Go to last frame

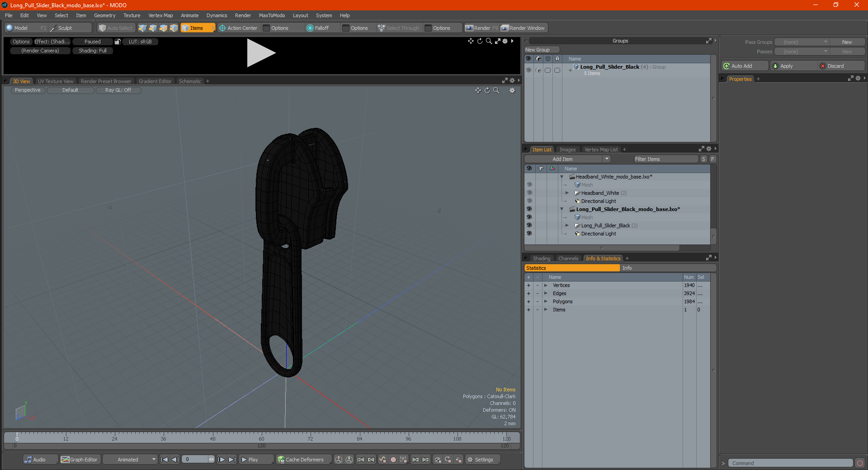coord(232,460)
